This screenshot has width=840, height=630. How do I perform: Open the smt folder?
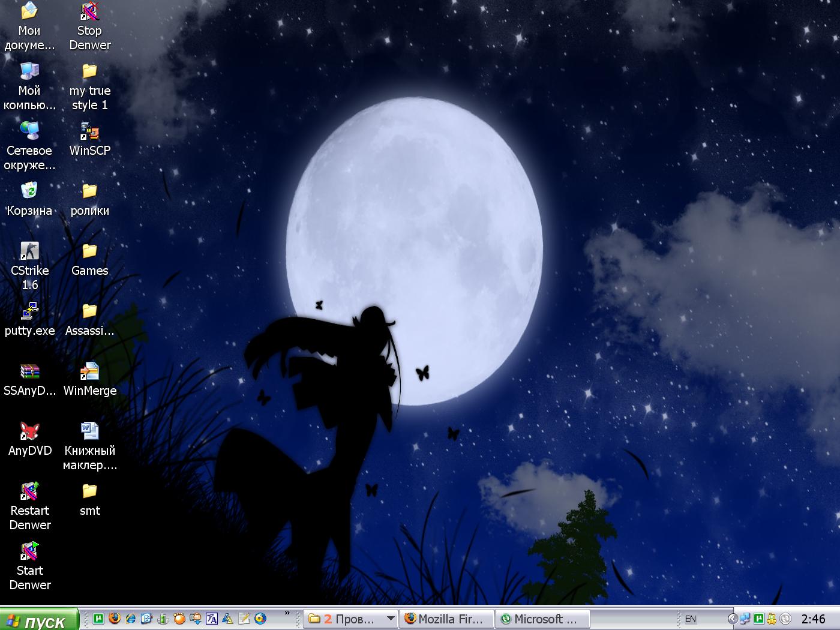pos(90,499)
